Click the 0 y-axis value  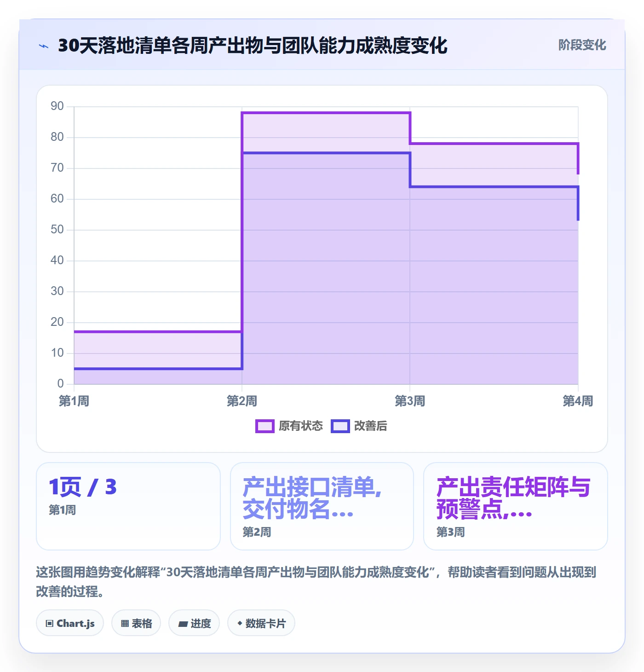point(60,384)
